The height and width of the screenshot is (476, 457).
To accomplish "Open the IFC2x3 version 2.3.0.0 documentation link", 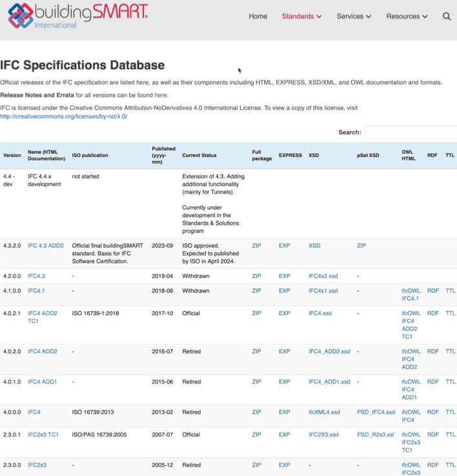I will [37, 465].
